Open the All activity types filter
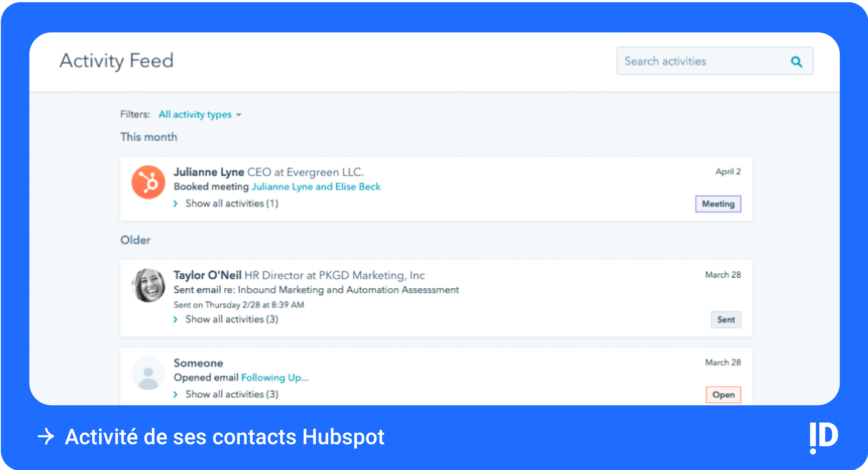The image size is (868, 470). (x=200, y=114)
